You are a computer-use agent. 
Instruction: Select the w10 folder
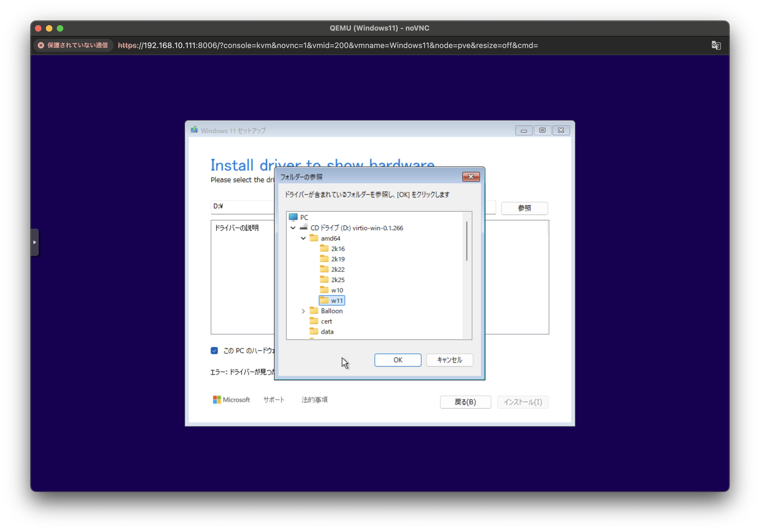(x=337, y=290)
